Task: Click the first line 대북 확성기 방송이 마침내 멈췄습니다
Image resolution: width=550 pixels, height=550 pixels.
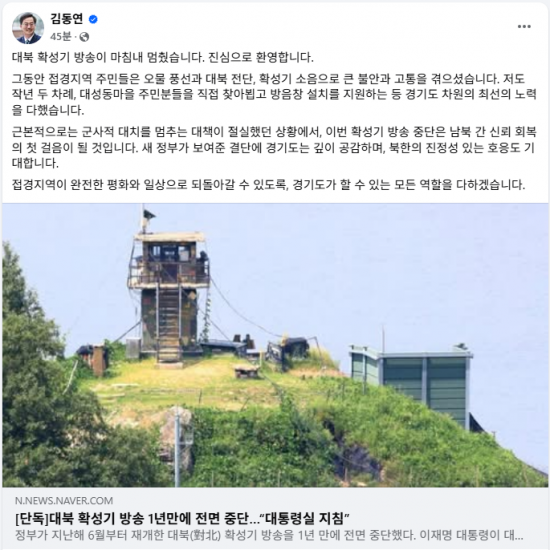Action: 163,57
